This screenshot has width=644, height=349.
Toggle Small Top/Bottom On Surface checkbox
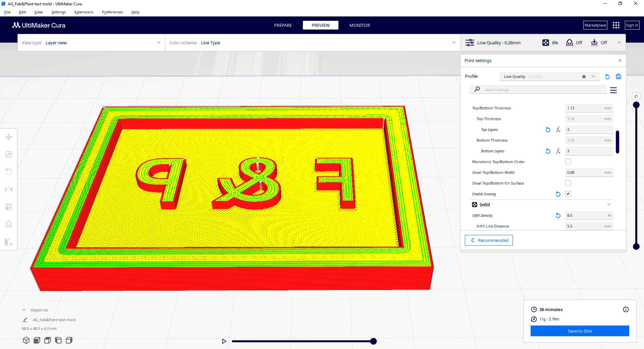click(568, 183)
